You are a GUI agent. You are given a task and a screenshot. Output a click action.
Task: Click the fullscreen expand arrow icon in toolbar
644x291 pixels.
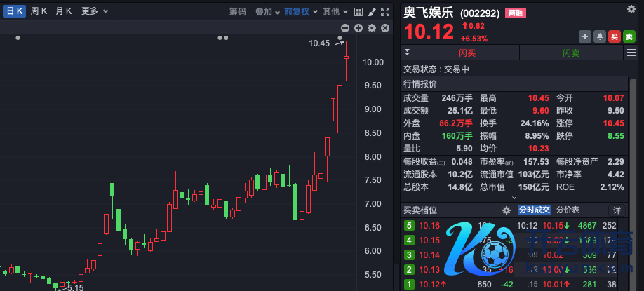tap(385, 12)
